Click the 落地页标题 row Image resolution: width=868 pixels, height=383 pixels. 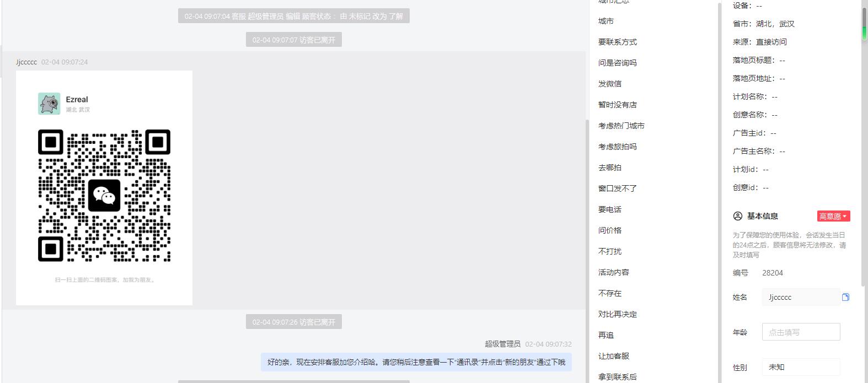pyautogui.click(x=759, y=60)
